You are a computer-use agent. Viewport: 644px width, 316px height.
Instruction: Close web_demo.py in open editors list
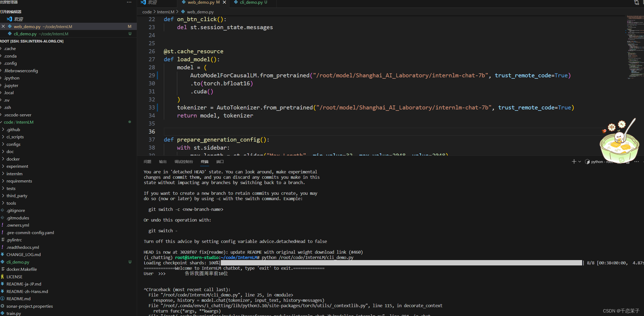[3, 26]
